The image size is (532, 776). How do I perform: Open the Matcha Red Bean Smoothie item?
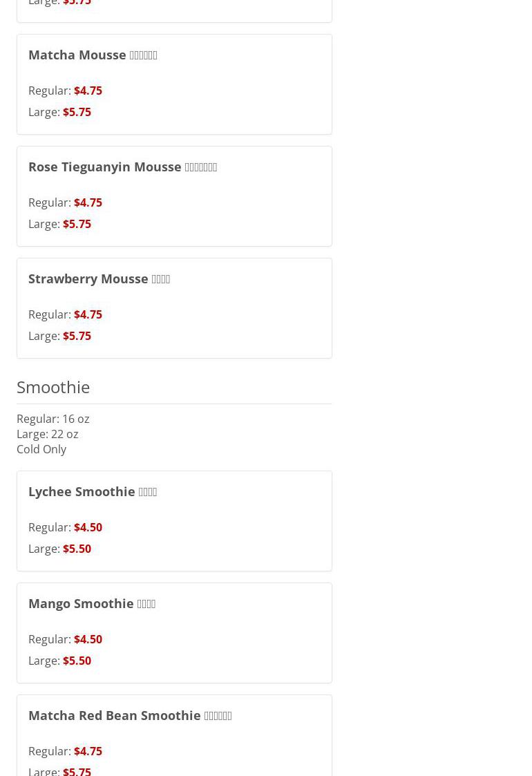tap(130, 715)
